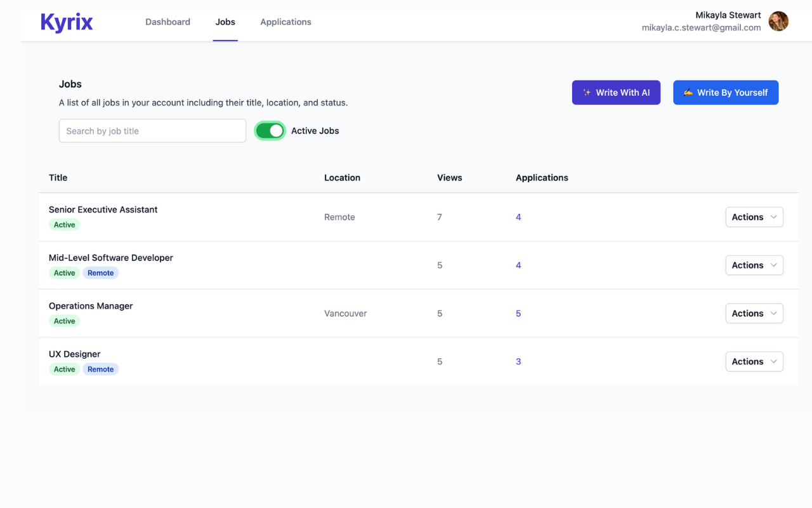Open Mikayla Stewart's profile avatar
The image size is (812, 508).
pyautogui.click(x=778, y=21)
